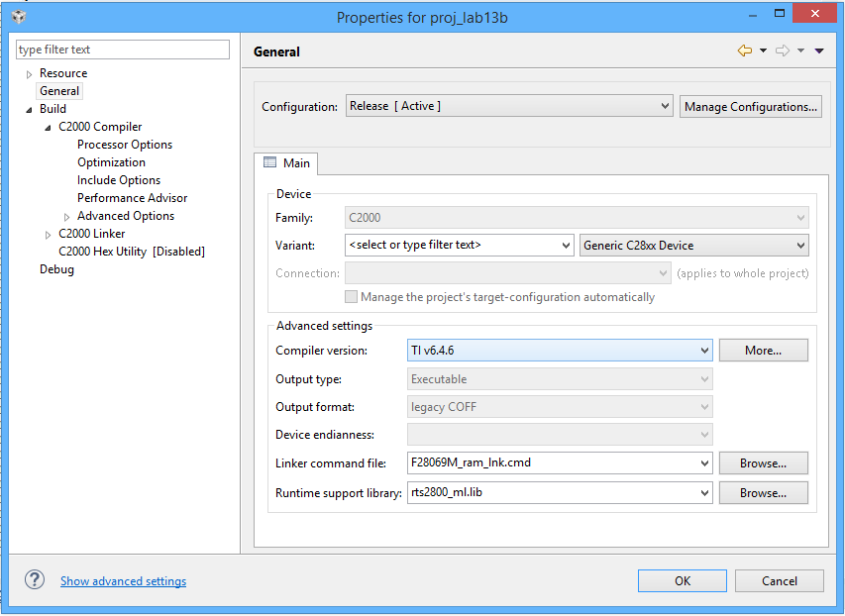This screenshot has height=616, width=845.
Task: Open Manage Configurations dialog
Action: coord(750,106)
